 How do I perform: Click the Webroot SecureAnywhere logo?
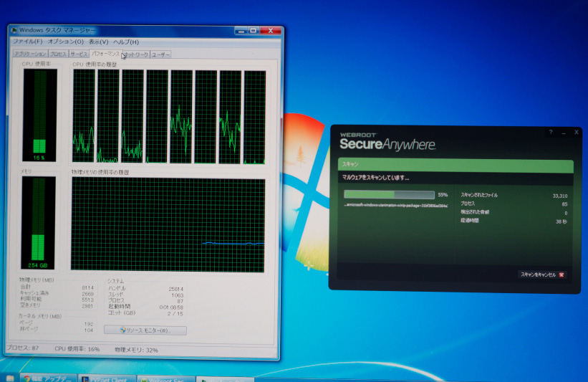coord(387,142)
